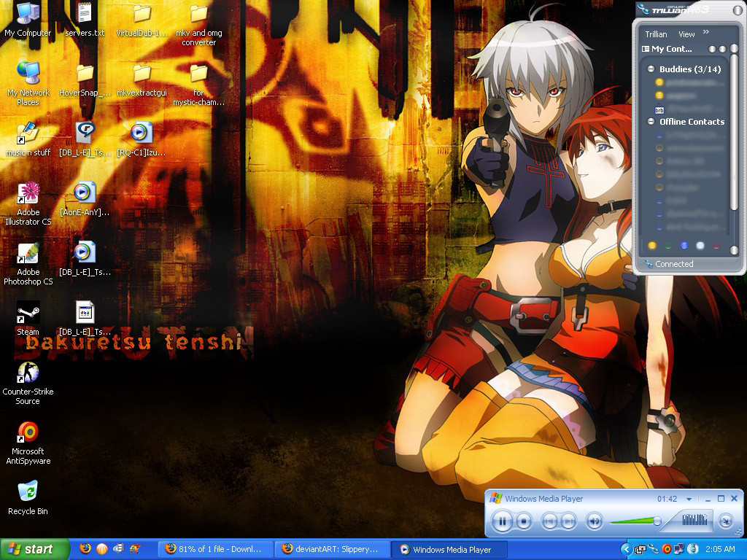Image resolution: width=747 pixels, height=560 pixels.
Task: Select the music n stuff shortcut
Action: [28, 139]
